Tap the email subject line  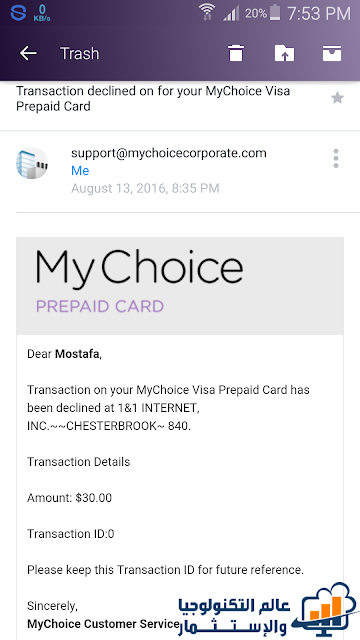point(153,98)
